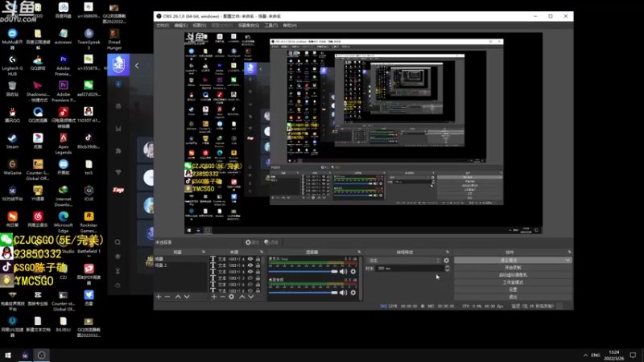This screenshot has height=362, width=644.
Task: Open the 场景集合(S) menu in OBS
Action: (249, 26)
